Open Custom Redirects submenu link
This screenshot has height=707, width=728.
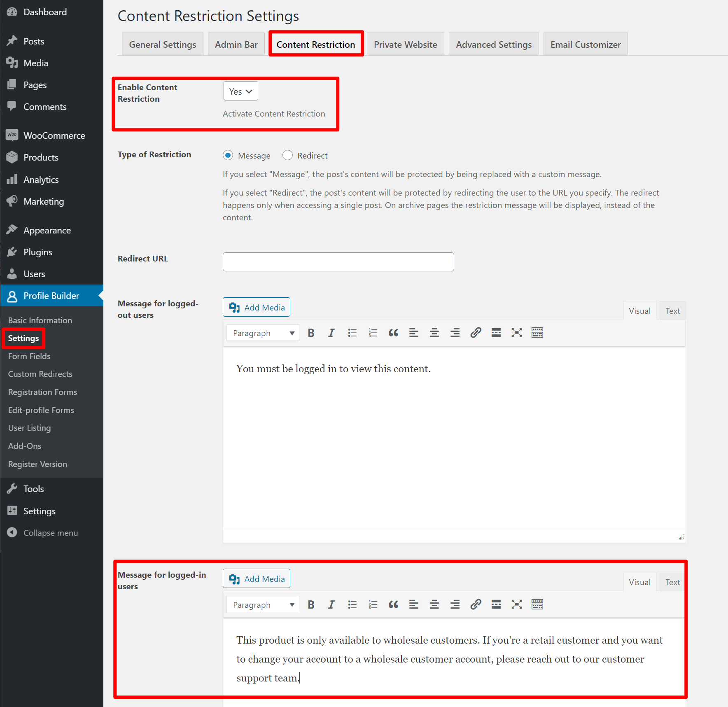(x=40, y=374)
